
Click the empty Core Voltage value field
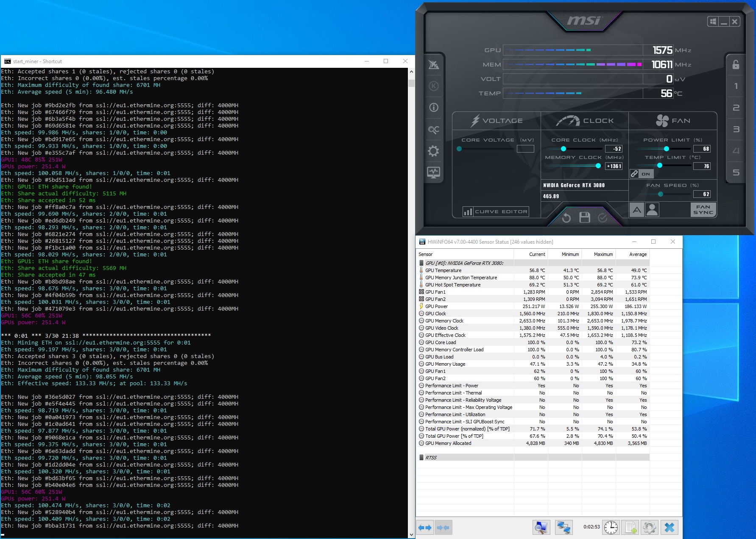click(x=525, y=149)
